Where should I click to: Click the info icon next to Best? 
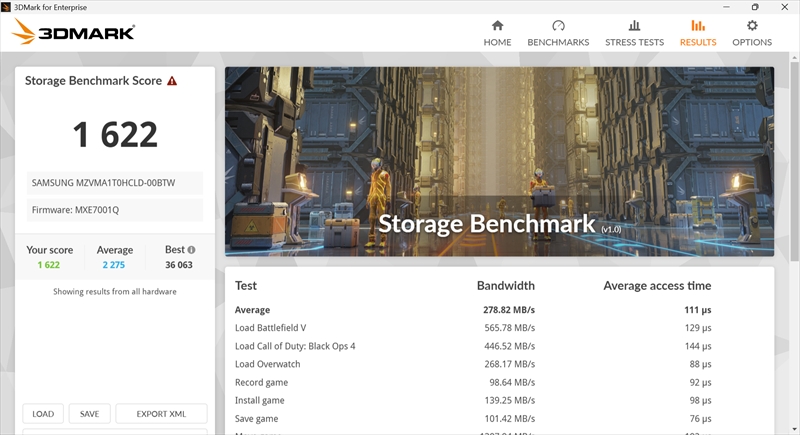[191, 250]
